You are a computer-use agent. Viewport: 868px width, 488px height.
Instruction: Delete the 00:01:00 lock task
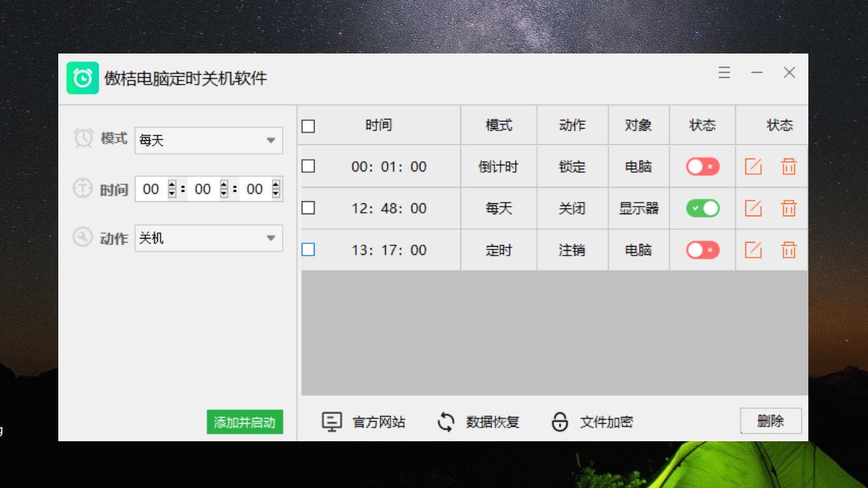(x=789, y=166)
